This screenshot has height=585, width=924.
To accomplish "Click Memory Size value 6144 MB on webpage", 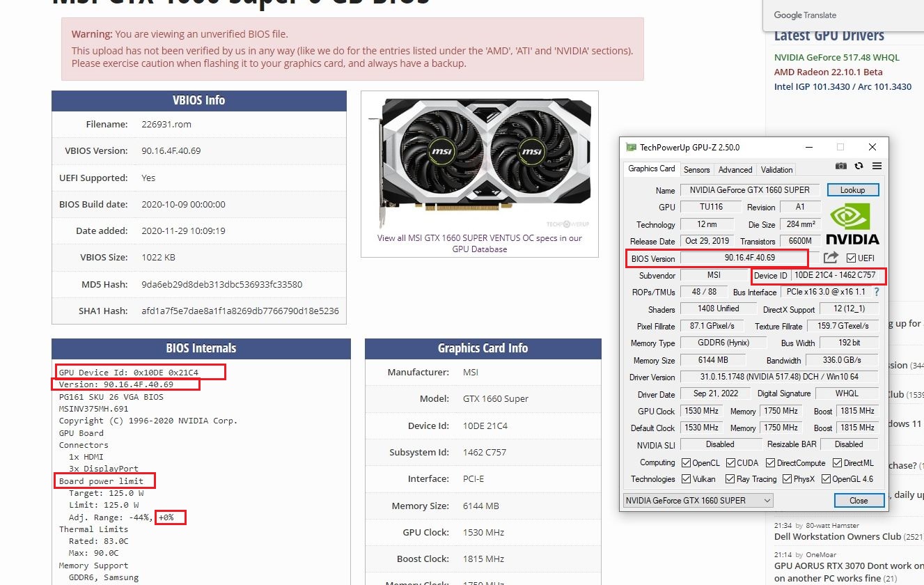I will [x=481, y=506].
